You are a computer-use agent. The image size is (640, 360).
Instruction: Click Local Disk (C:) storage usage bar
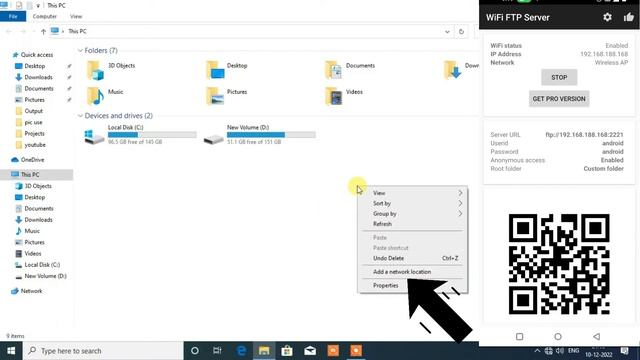click(152, 135)
